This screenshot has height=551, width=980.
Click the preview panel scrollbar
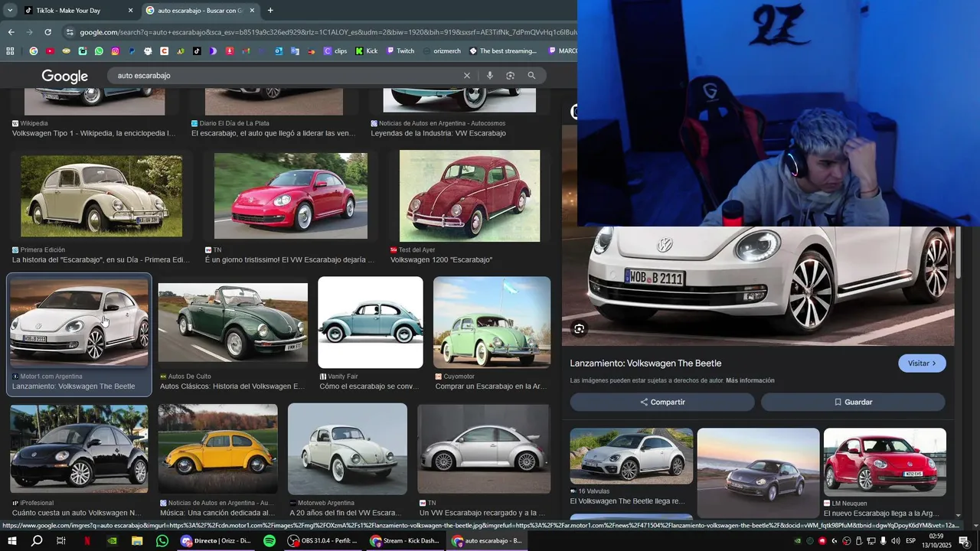tap(958, 253)
